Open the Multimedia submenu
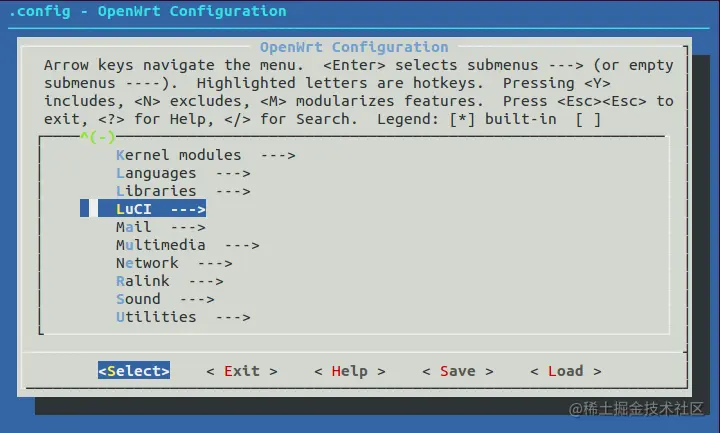Image resolution: width=720 pixels, height=433 pixels. pyautogui.click(x=188, y=245)
